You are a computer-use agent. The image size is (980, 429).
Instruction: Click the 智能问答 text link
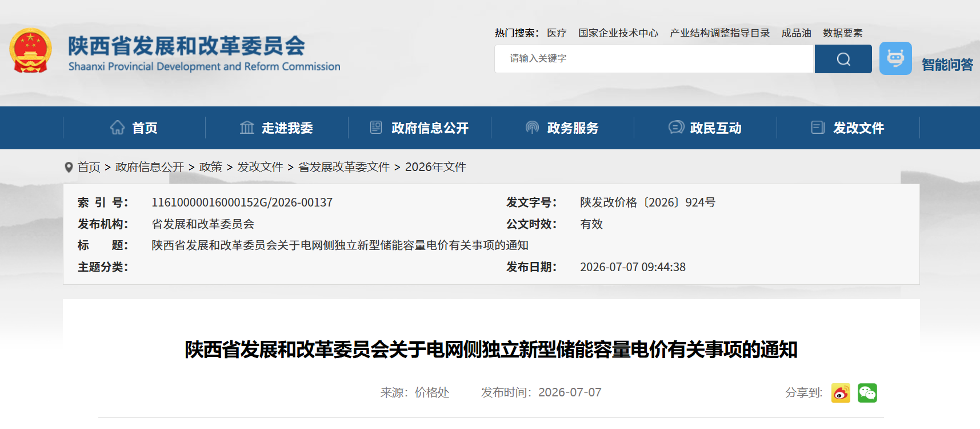point(947,65)
